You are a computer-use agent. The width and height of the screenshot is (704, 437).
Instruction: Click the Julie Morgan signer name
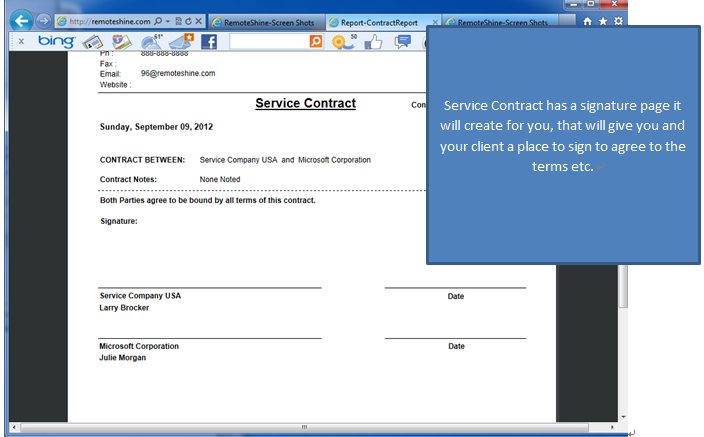point(123,358)
